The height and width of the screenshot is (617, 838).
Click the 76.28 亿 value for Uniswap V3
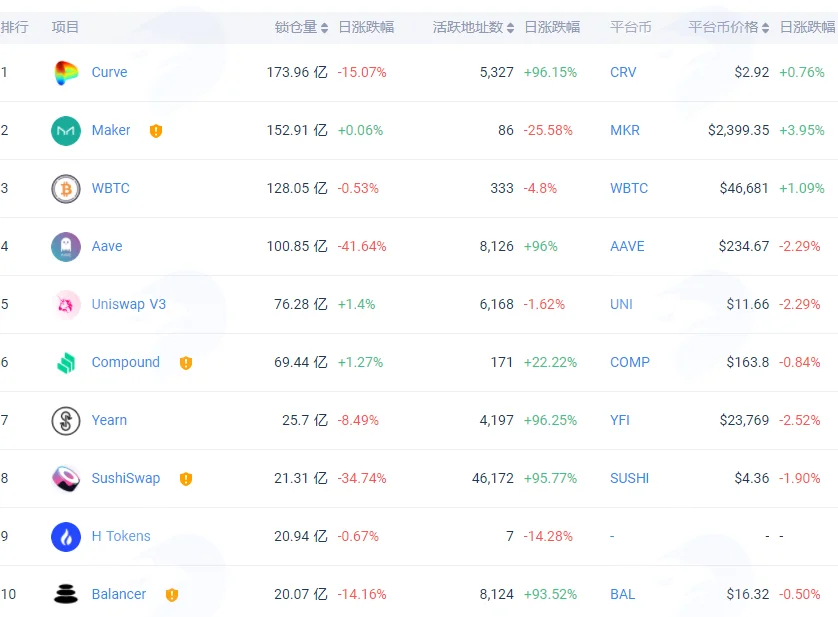(300, 304)
